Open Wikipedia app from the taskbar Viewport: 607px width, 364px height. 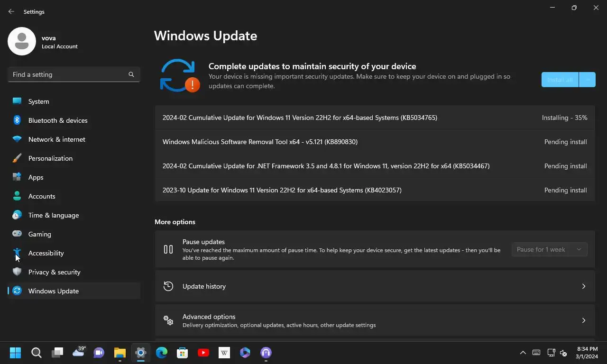point(224,353)
